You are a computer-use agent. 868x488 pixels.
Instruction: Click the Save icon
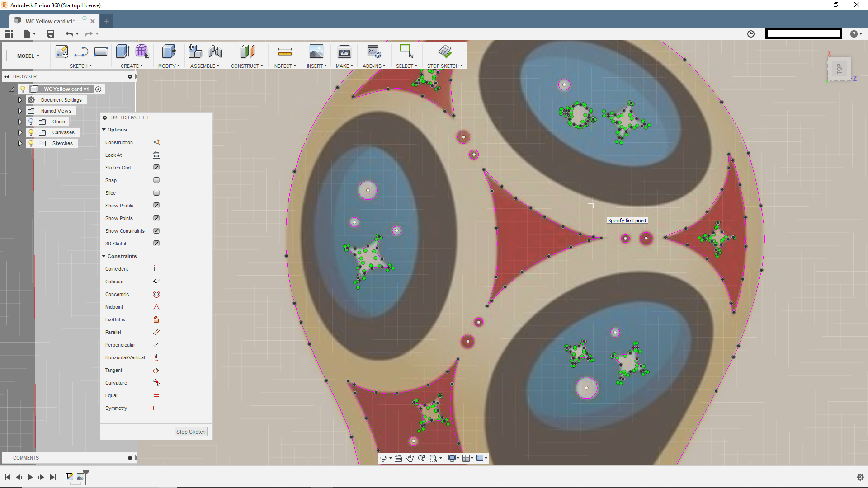[51, 34]
